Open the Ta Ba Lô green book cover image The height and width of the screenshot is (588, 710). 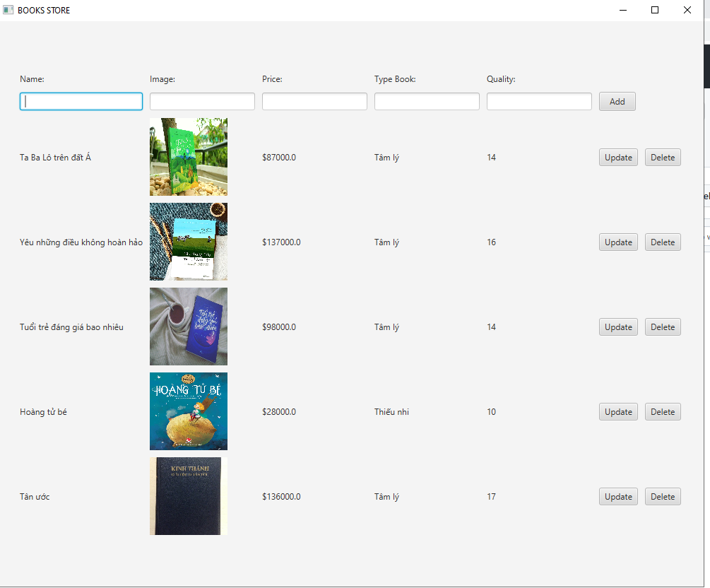click(189, 157)
